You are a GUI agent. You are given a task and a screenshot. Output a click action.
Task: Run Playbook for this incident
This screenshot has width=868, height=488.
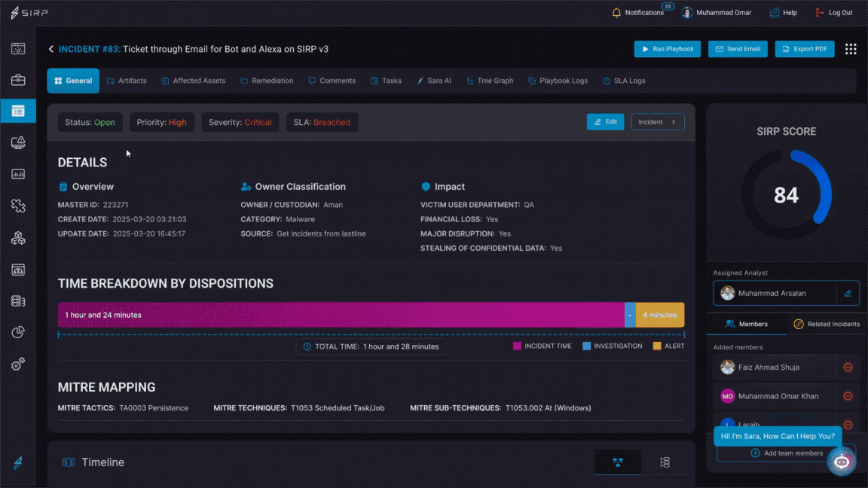coord(667,49)
